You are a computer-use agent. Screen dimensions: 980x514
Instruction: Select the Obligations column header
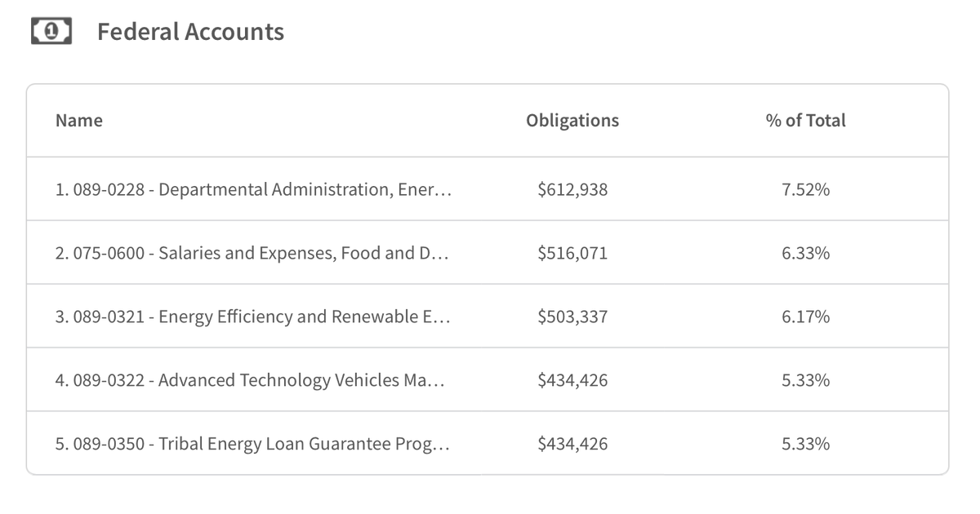click(x=572, y=121)
